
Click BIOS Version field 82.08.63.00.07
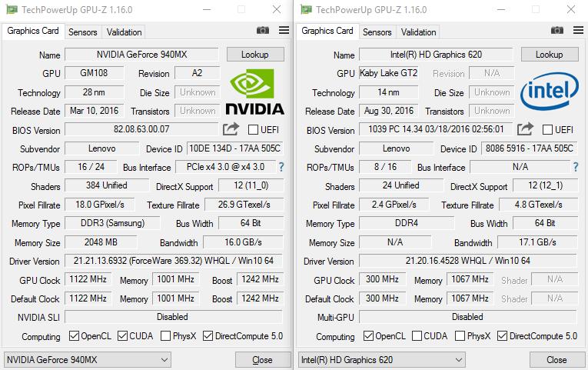[141, 129]
